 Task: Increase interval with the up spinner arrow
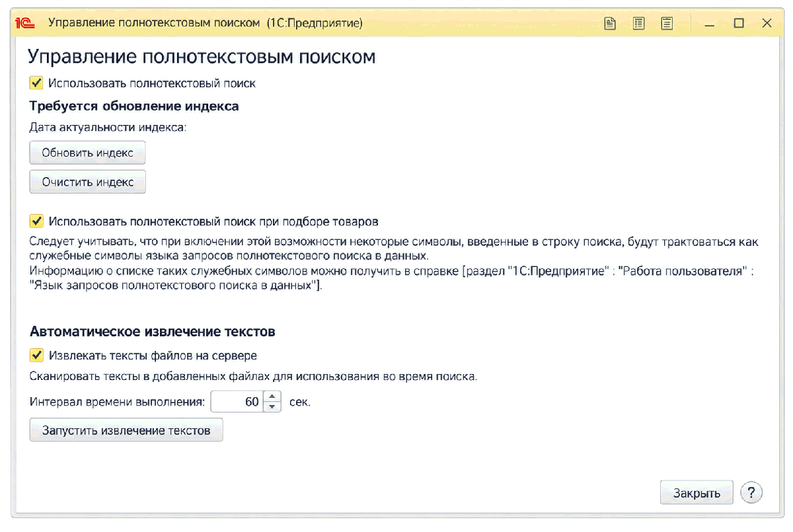tap(272, 397)
